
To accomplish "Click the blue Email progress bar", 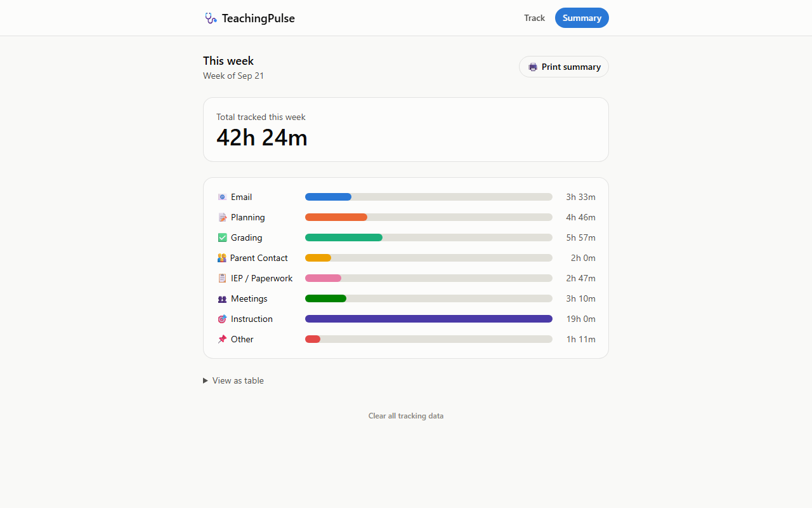I will point(328,197).
